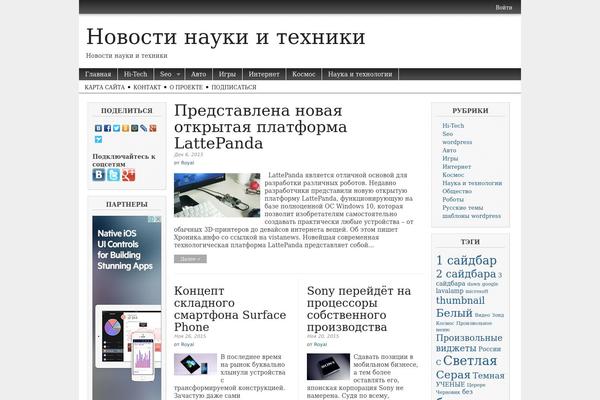600x400 pixels.
Task: Open Hi-Tech in Рубрики list
Action: pos(453,126)
